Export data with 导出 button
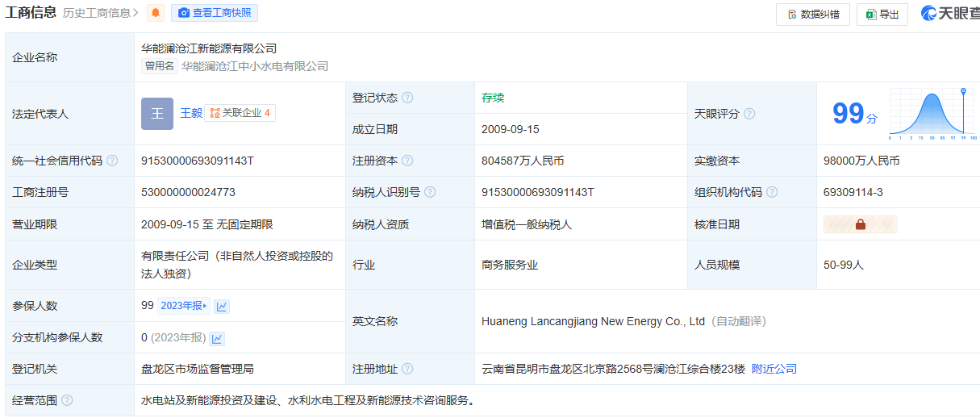 (882, 15)
